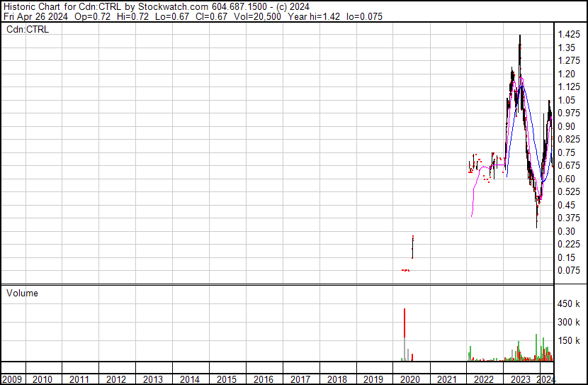Click the 0.30 price axis label
Screen dimensions: 588x385
pos(566,232)
